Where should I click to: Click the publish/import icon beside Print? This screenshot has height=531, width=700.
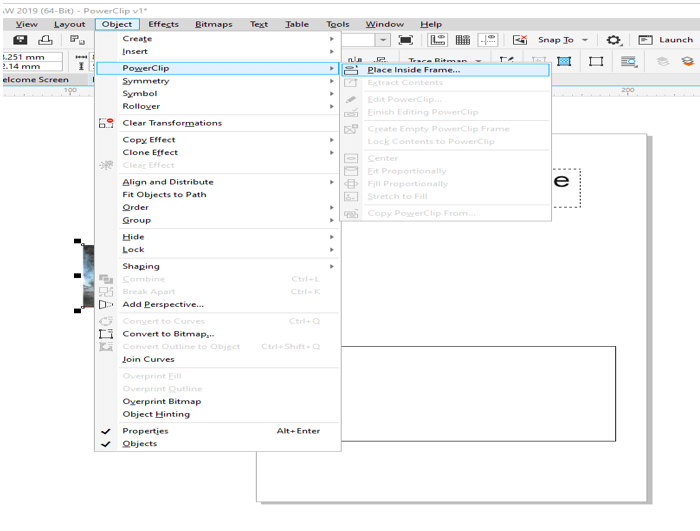[77, 40]
